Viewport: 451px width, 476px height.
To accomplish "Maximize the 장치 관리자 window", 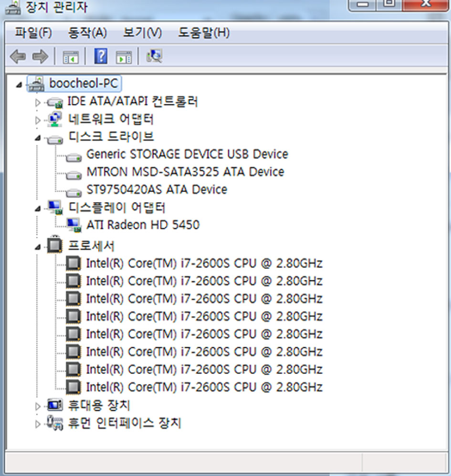I will pyautogui.click(x=389, y=4).
